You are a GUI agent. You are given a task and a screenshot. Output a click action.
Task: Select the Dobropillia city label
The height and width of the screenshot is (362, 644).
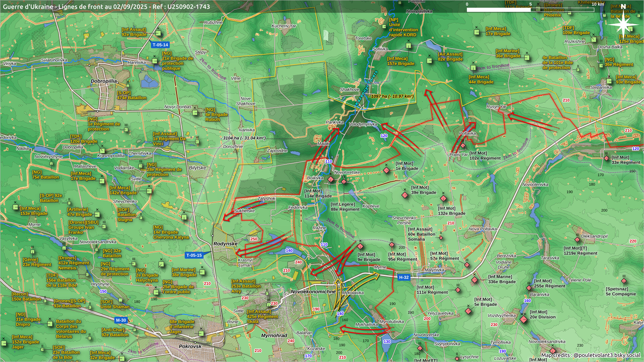coord(104,81)
